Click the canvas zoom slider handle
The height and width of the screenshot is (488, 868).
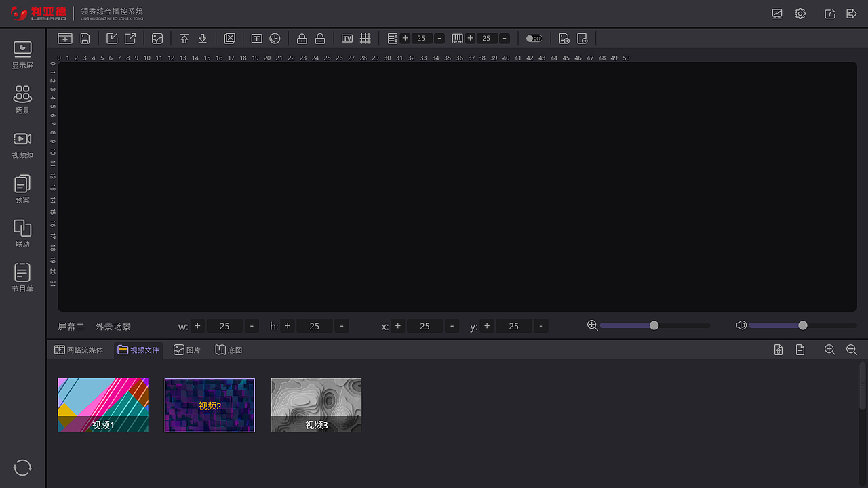click(654, 325)
